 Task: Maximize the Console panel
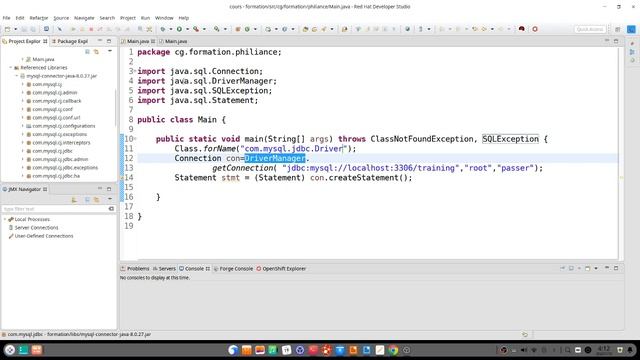[x=616, y=268]
